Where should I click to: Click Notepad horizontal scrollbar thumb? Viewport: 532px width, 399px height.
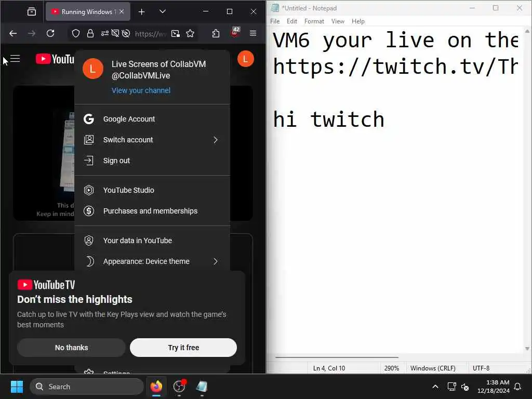click(x=337, y=357)
